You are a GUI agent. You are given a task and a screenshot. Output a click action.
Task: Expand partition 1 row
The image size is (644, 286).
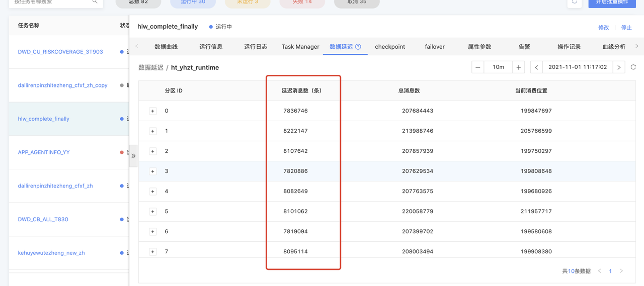pyautogui.click(x=153, y=131)
